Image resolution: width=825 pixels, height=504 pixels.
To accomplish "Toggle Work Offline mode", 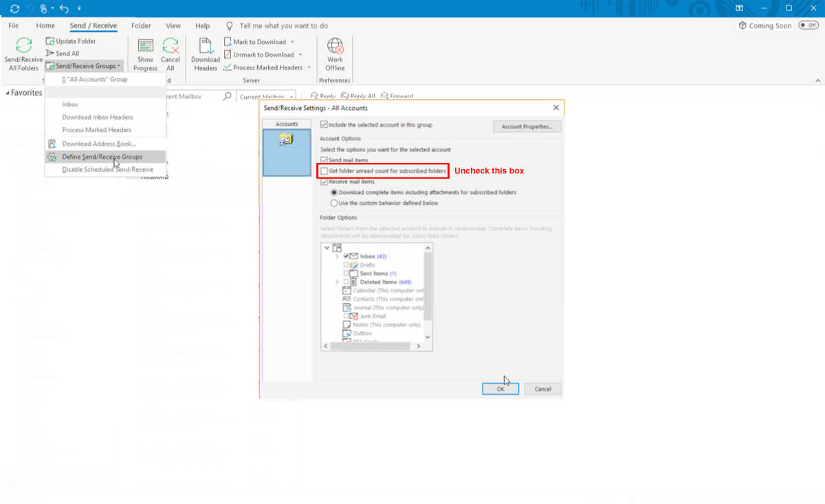I will click(x=335, y=55).
